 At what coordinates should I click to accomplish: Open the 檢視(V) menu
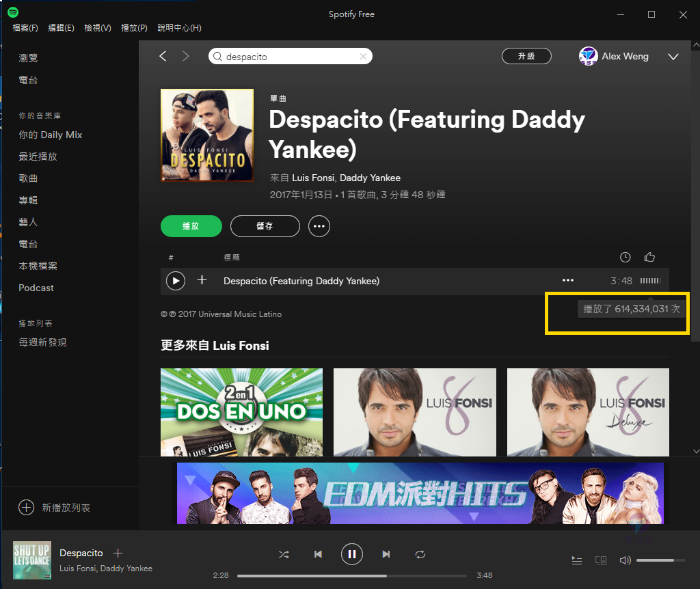pos(98,28)
